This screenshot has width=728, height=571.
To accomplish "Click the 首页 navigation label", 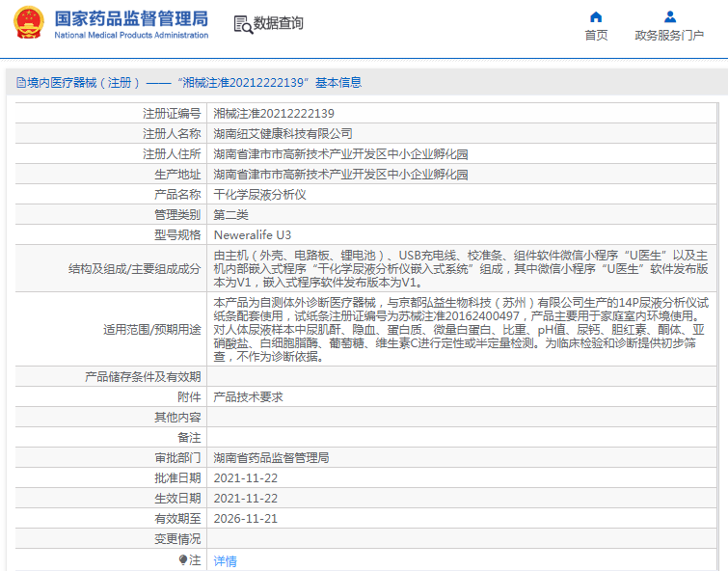I will pyautogui.click(x=596, y=36).
